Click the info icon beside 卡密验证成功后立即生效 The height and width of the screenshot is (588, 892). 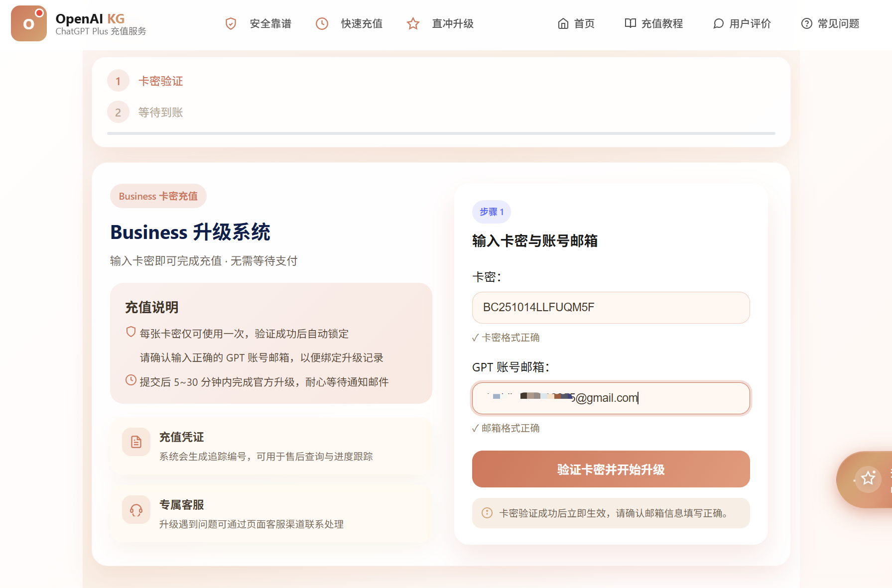[x=487, y=513]
